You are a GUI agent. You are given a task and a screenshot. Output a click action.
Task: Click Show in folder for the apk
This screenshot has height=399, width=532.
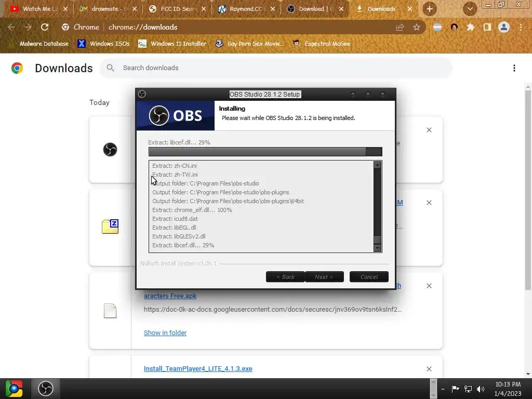click(x=165, y=333)
